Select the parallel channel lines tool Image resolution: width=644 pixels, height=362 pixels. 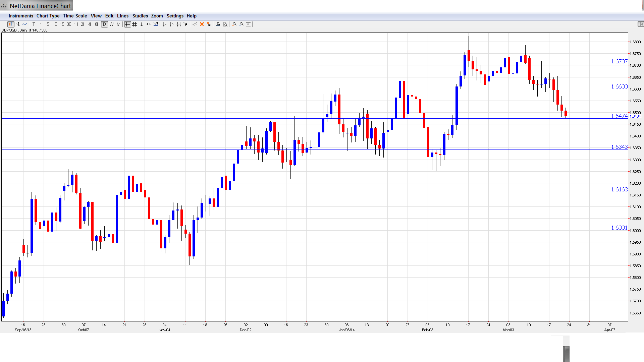(x=178, y=24)
